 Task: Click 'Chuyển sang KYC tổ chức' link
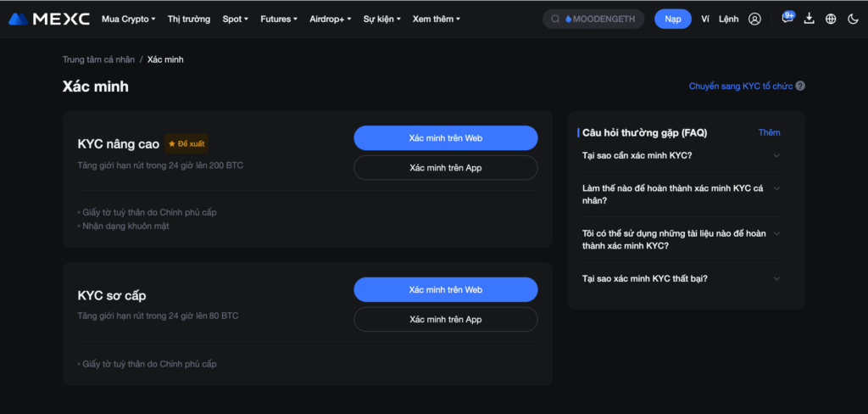740,87
